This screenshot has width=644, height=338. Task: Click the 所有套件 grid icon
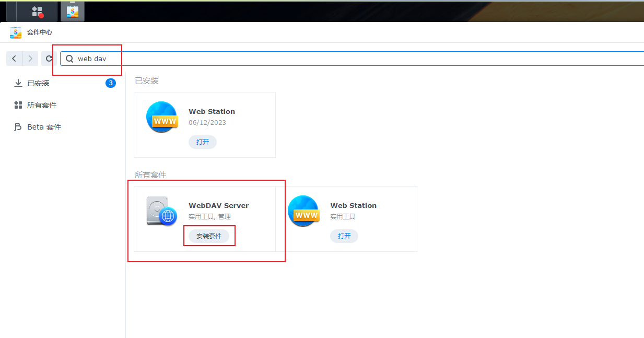pos(18,105)
